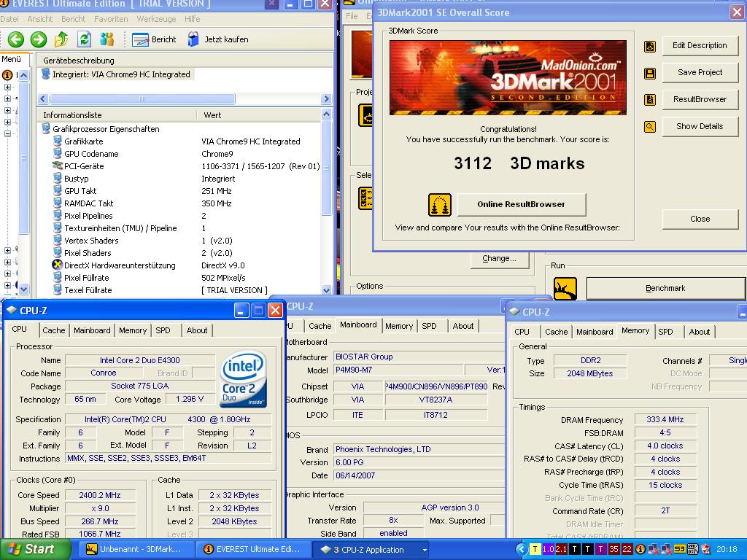Viewport: 747px width, 560px height.
Task: Switch to Memory tab in left CPU-Z
Action: pos(133,330)
